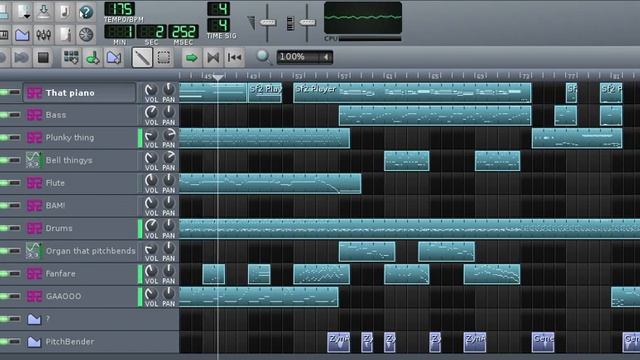Click the master pitch slider handle
This screenshot has height=360, width=640.
[307, 22]
